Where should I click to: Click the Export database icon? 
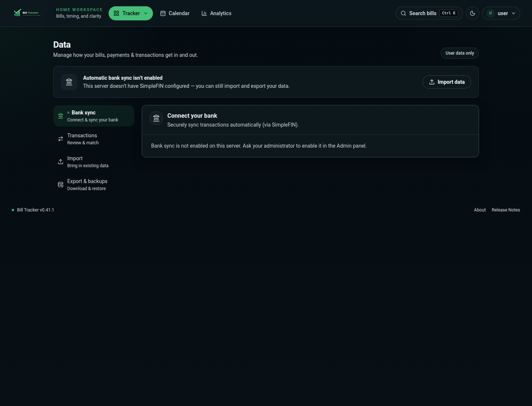tap(61, 185)
